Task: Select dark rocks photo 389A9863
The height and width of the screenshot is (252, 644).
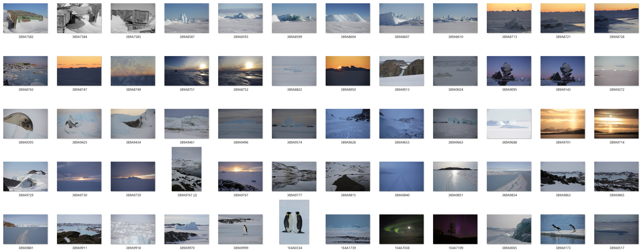Action: [x=563, y=176]
